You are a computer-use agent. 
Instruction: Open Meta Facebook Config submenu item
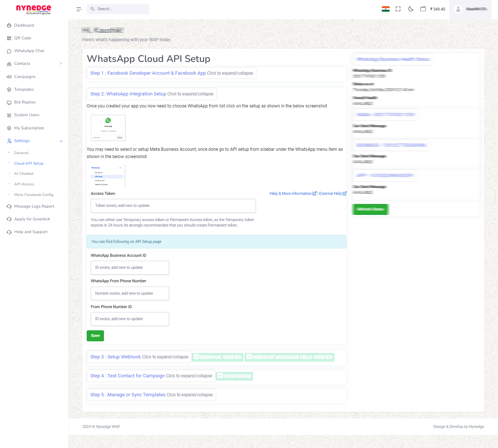34,195
